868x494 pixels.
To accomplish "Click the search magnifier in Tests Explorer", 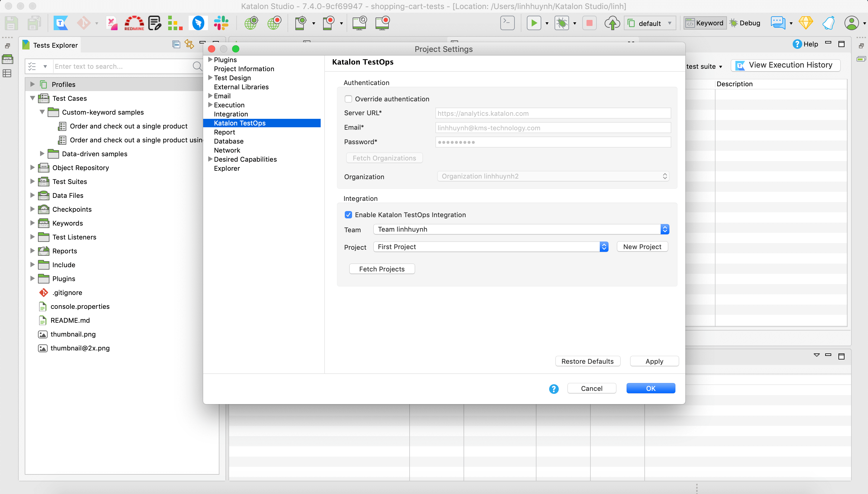I will [197, 66].
